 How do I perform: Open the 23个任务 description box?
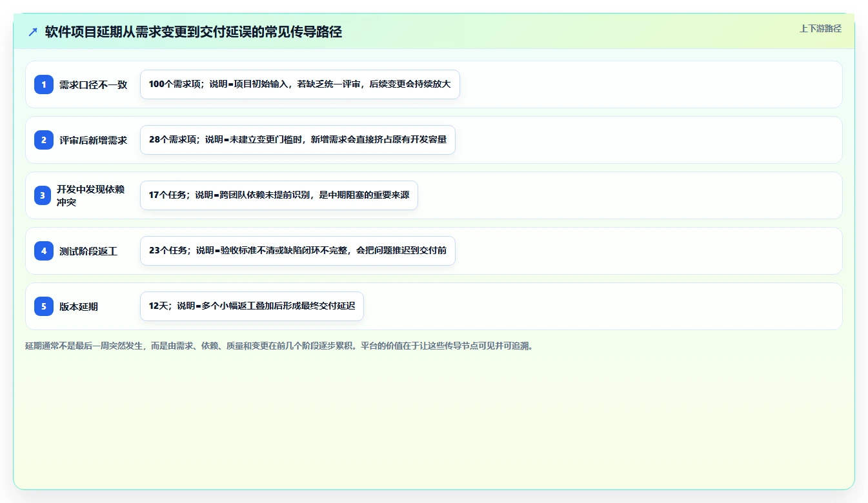click(298, 251)
